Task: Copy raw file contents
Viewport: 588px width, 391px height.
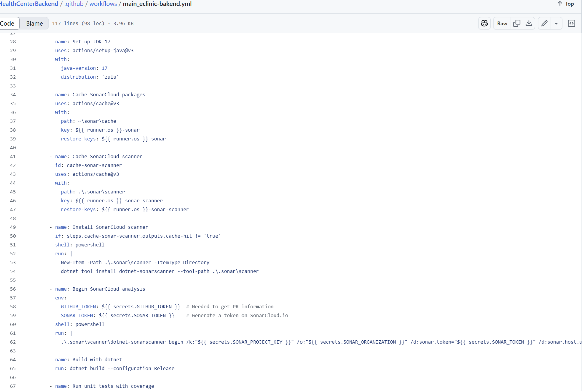Action: point(517,23)
